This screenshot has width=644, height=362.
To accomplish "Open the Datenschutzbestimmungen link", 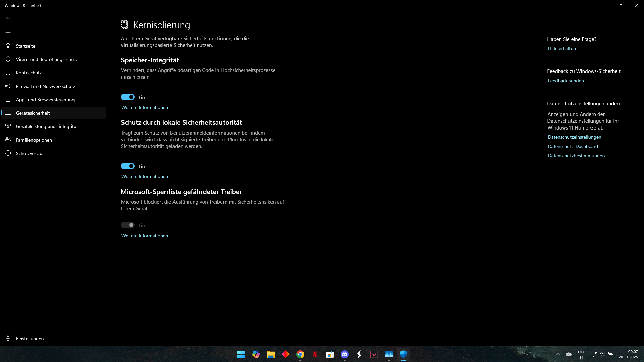I will (576, 156).
